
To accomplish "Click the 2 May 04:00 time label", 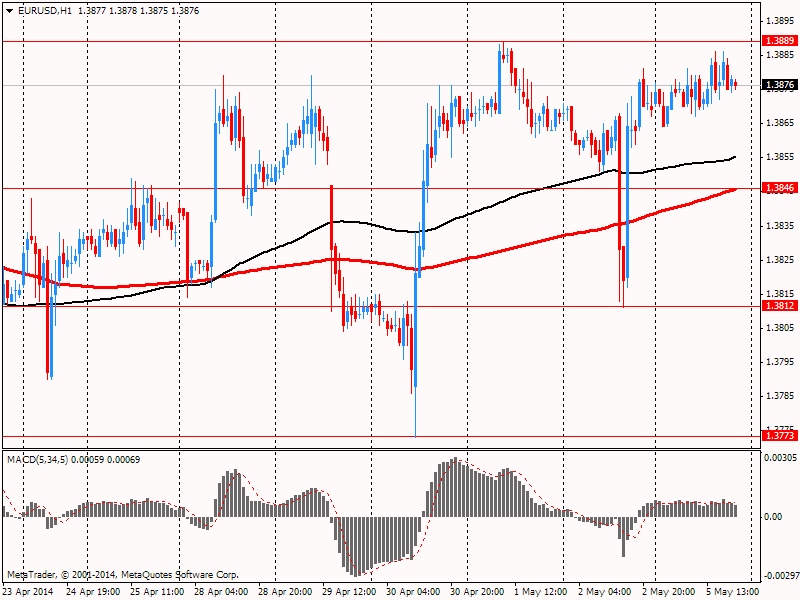I will click(x=605, y=592).
